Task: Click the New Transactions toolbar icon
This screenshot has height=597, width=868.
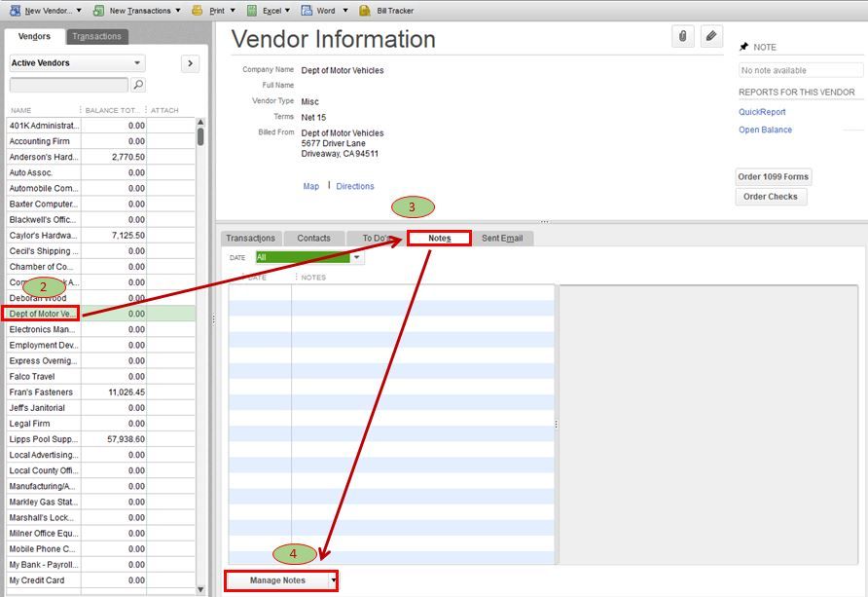Action: 98,11
